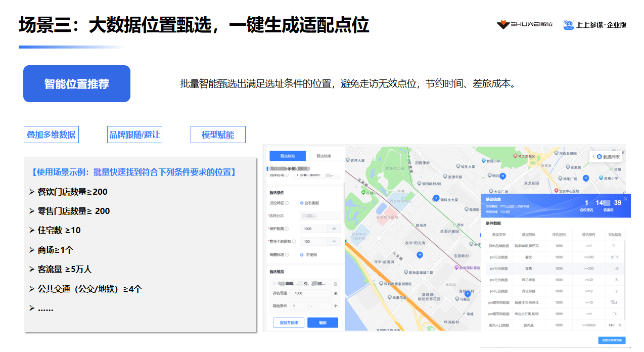Click the 碧海湾 metro station icon
Image resolution: width=644 pixels, height=352 pixels.
click(x=413, y=225)
